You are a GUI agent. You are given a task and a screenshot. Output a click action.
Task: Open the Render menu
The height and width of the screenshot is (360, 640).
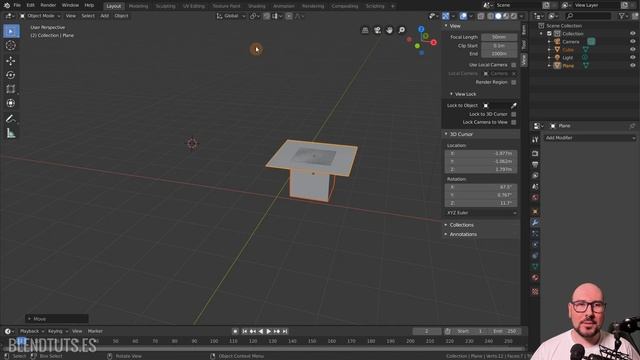pos(48,5)
